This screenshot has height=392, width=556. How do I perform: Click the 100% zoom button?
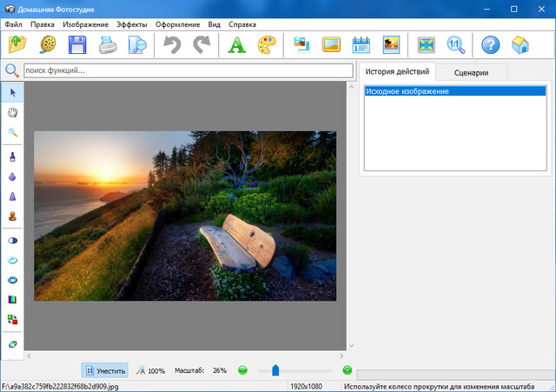[150, 370]
